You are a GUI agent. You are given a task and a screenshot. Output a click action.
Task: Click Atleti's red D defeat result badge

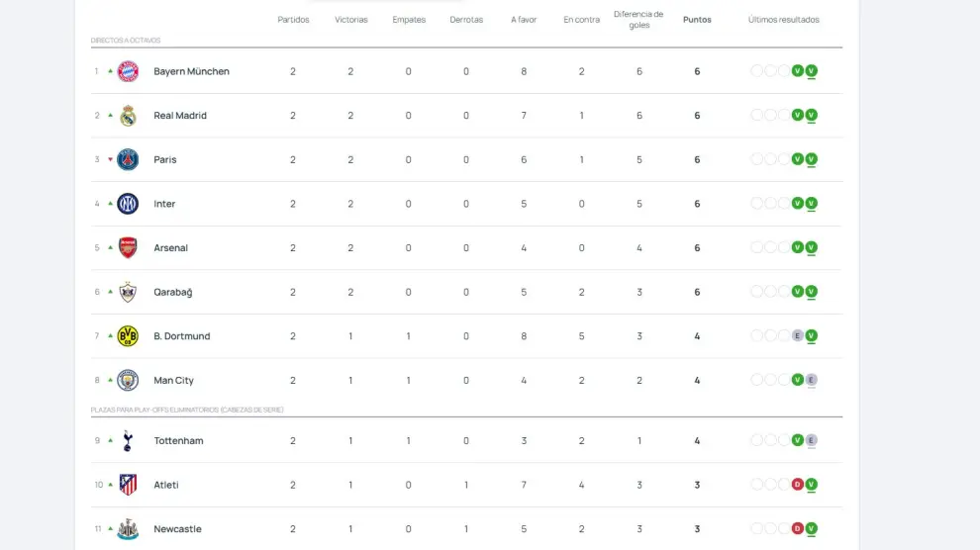(797, 485)
